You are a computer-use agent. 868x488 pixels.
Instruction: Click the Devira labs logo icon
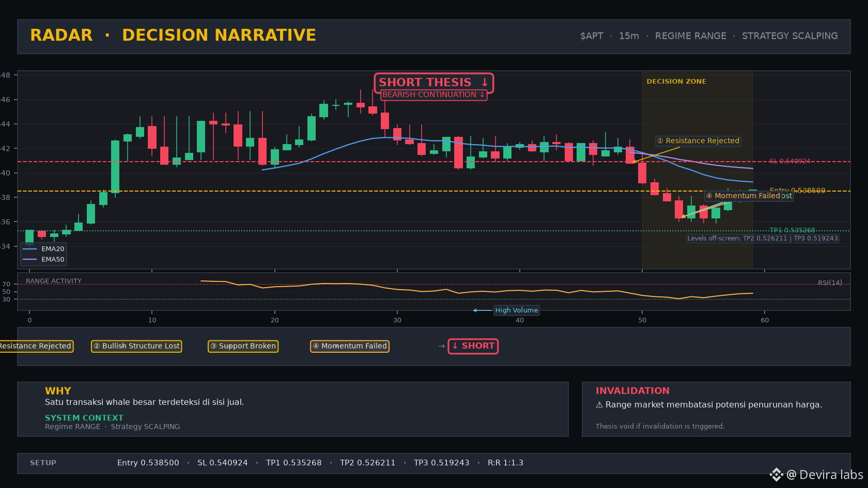pyautogui.click(x=776, y=475)
